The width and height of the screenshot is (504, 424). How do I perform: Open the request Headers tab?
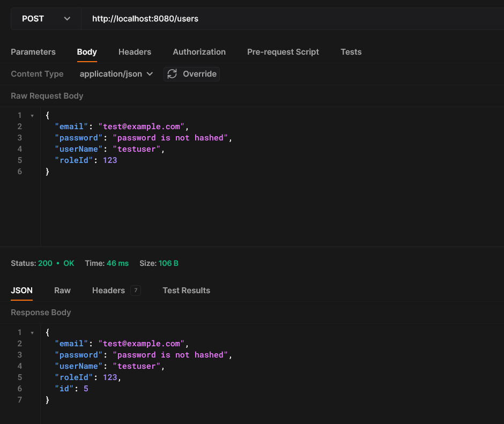click(135, 52)
